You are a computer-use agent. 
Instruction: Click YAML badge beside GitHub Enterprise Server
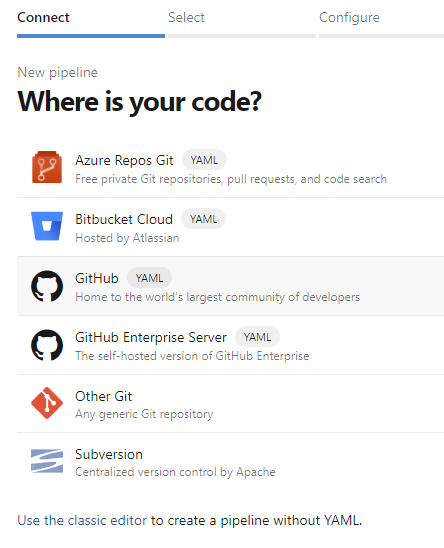[257, 337]
